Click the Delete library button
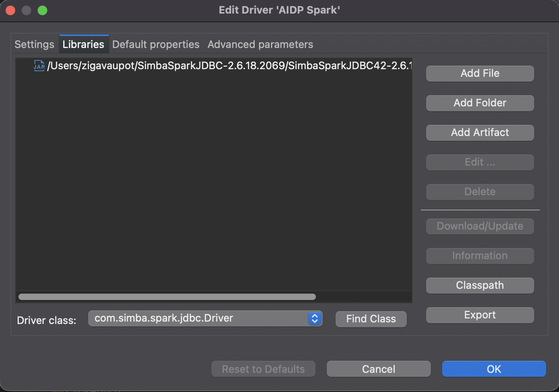 click(480, 192)
